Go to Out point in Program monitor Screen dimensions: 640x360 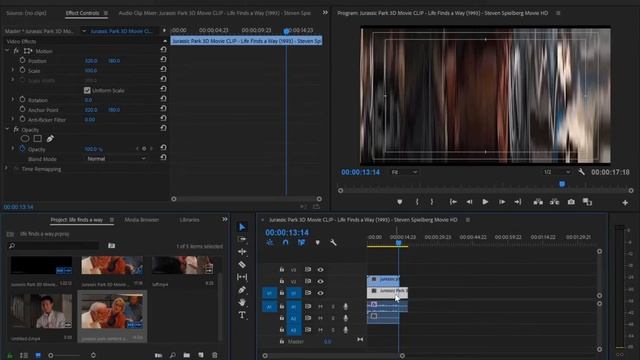click(x=518, y=202)
